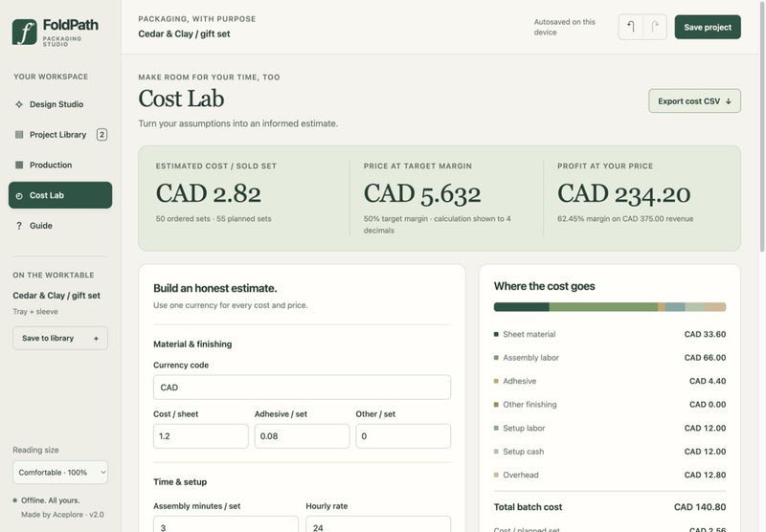Click the CAD 234.20 profit value

624,194
